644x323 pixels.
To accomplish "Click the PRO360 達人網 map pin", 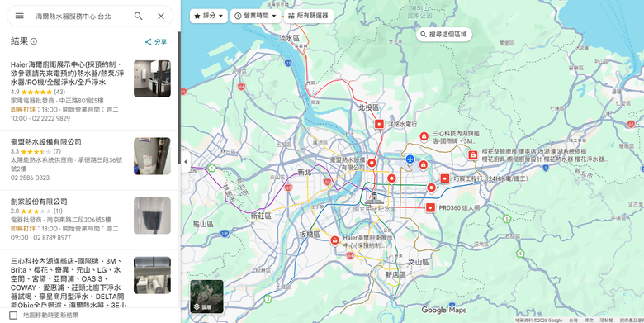I will (x=430, y=208).
